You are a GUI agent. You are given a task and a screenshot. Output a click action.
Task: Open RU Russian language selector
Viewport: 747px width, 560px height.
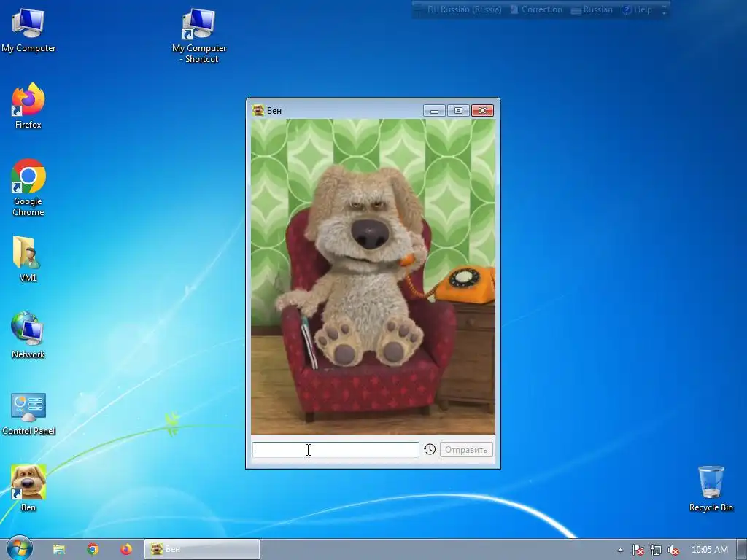click(464, 9)
